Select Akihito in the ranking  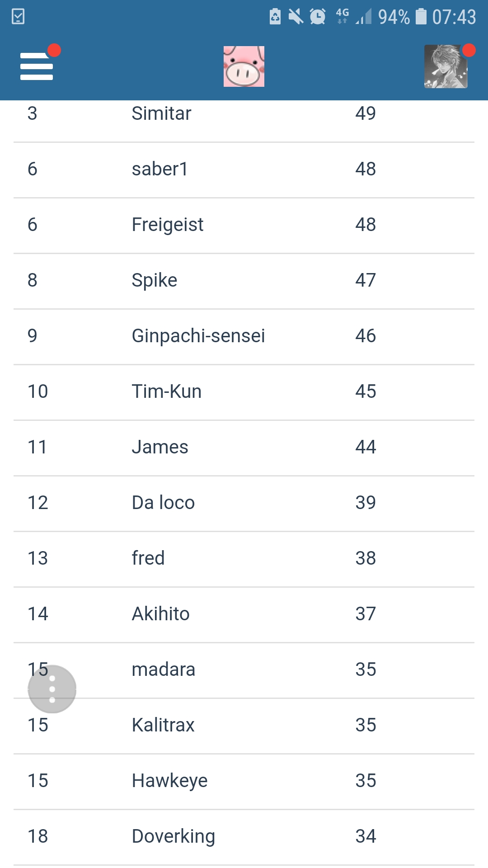[244, 615]
